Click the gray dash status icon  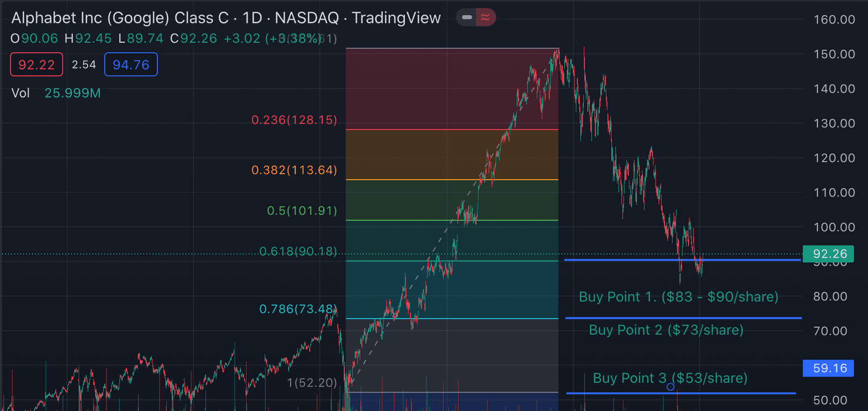[467, 17]
